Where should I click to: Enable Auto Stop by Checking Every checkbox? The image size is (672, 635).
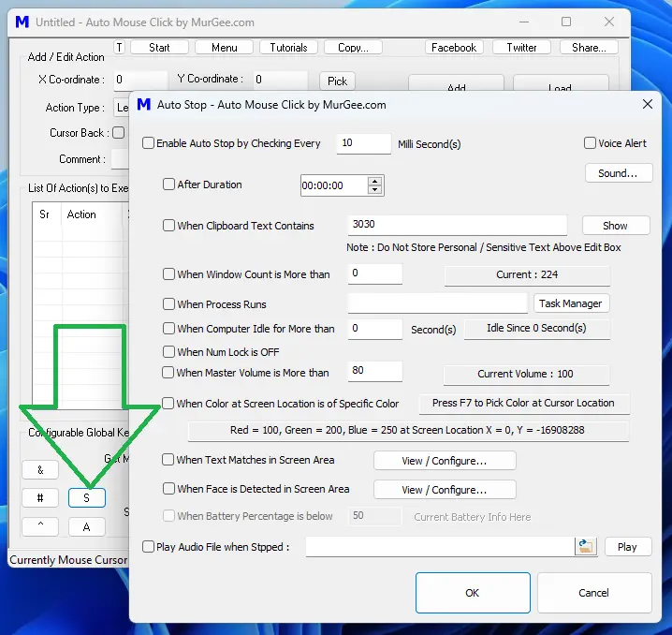(148, 143)
